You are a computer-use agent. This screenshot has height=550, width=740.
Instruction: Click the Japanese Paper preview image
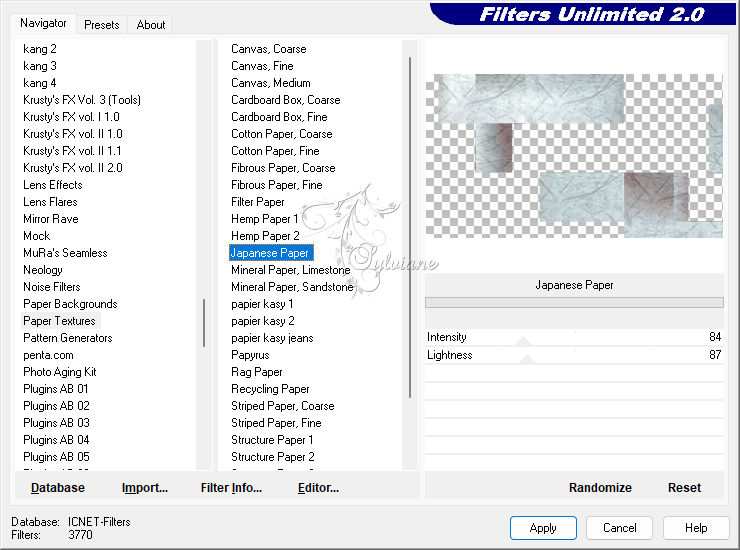tap(574, 156)
